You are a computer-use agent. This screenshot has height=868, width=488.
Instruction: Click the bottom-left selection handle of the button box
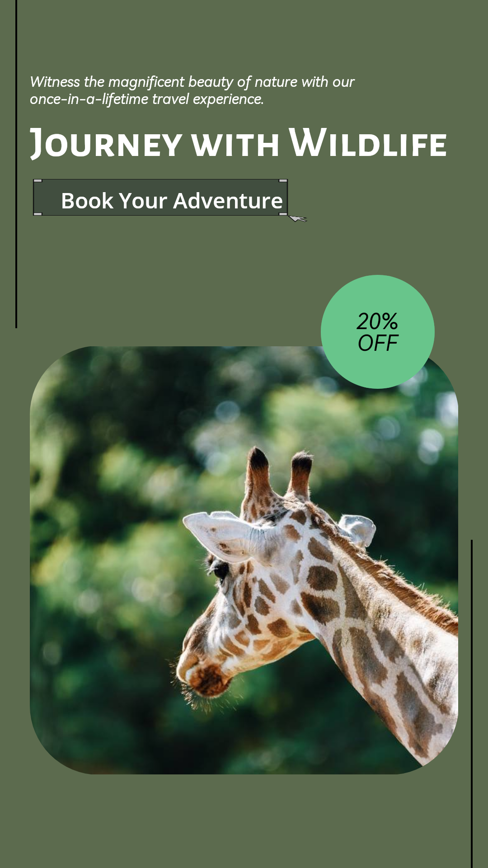(38, 214)
